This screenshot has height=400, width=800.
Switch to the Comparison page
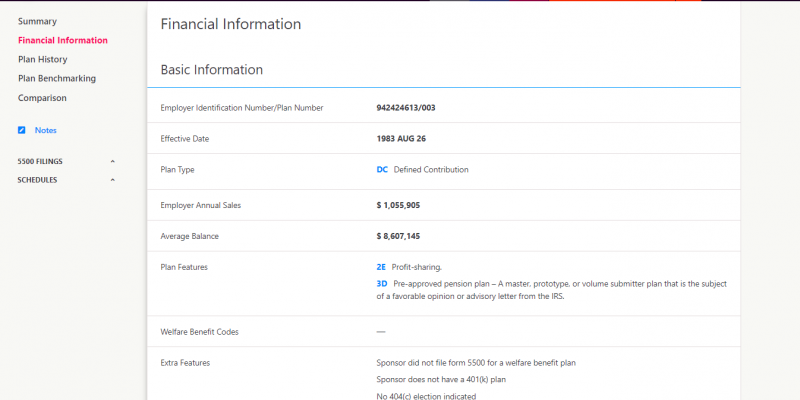(x=42, y=98)
